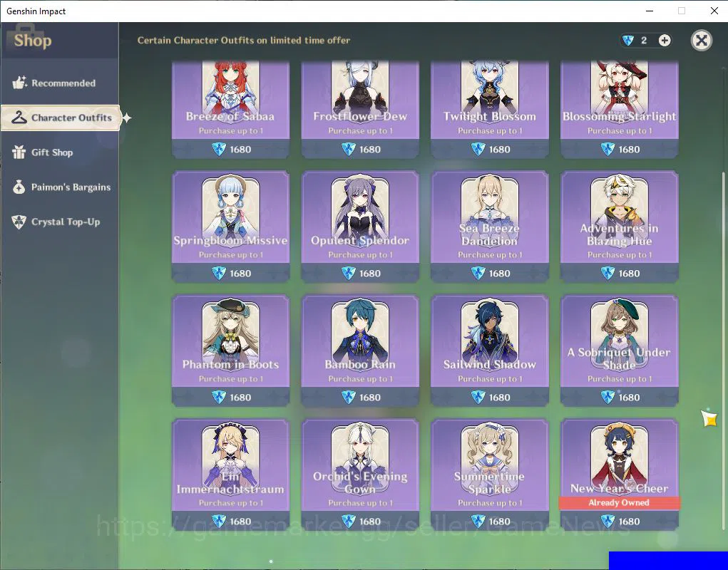Click Purchase up to 1 under Bamboo Rain

pos(360,378)
